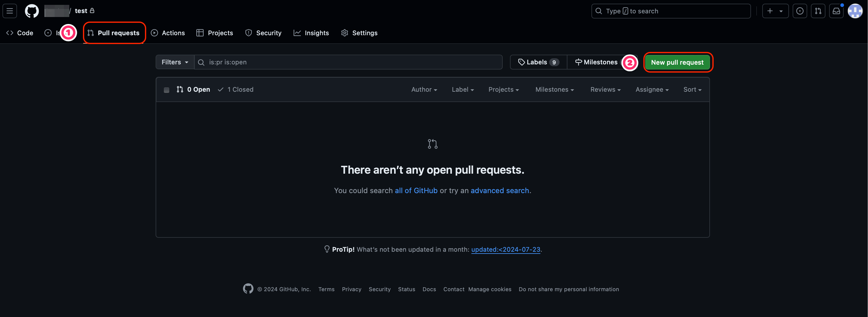The width and height of the screenshot is (868, 317).
Task: Toggle the select-all pull requests checkbox
Action: [167, 90]
